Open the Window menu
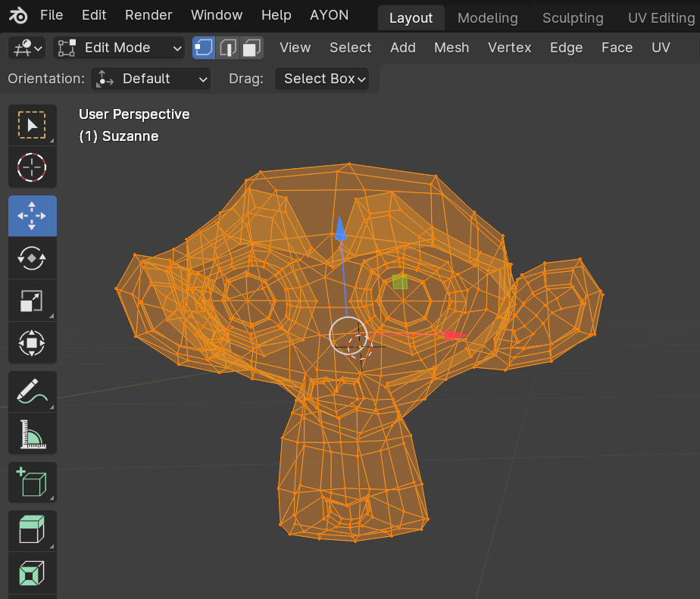Image resolution: width=700 pixels, height=599 pixels. pos(217,15)
